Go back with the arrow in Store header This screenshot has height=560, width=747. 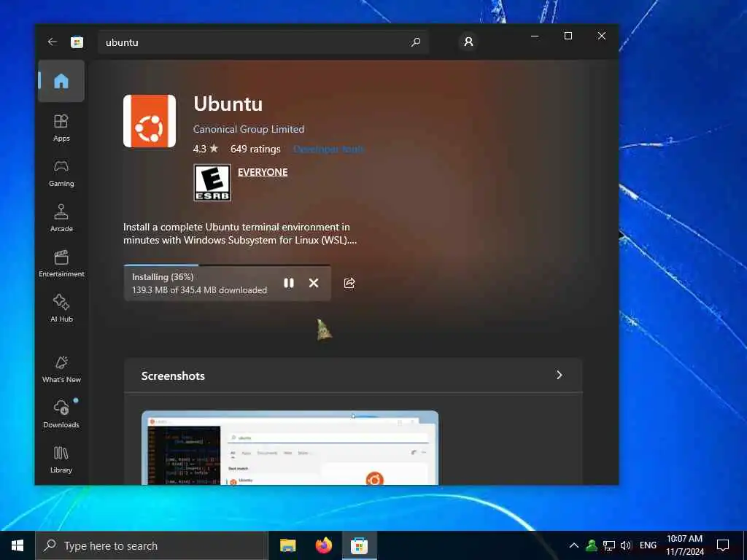pos(53,42)
